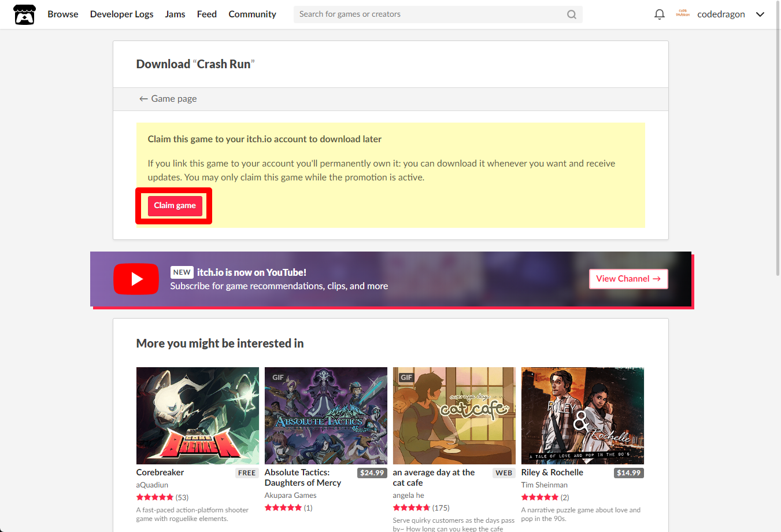The width and height of the screenshot is (781, 532).
Task: Open Corebreaker cover thumbnail
Action: (198, 416)
